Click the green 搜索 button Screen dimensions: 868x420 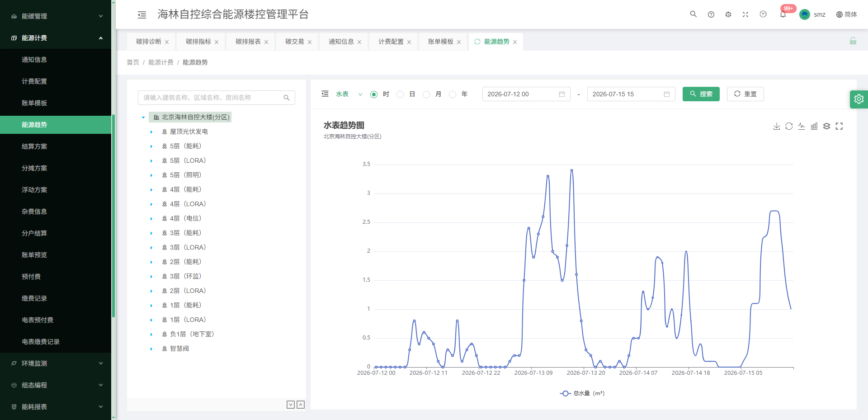click(701, 94)
